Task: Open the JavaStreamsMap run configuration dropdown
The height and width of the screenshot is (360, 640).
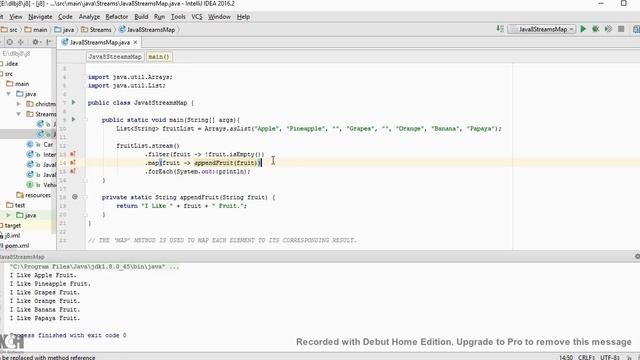Action: click(x=542, y=29)
